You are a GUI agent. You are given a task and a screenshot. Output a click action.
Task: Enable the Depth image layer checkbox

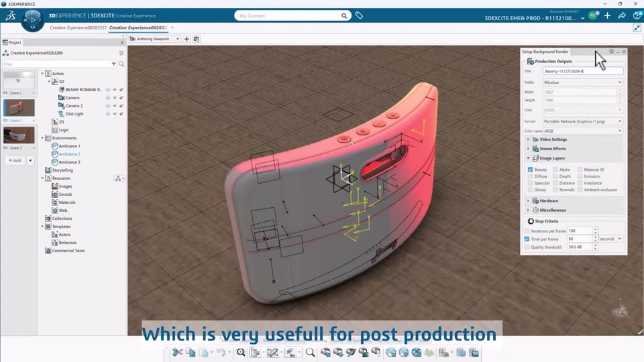click(555, 176)
